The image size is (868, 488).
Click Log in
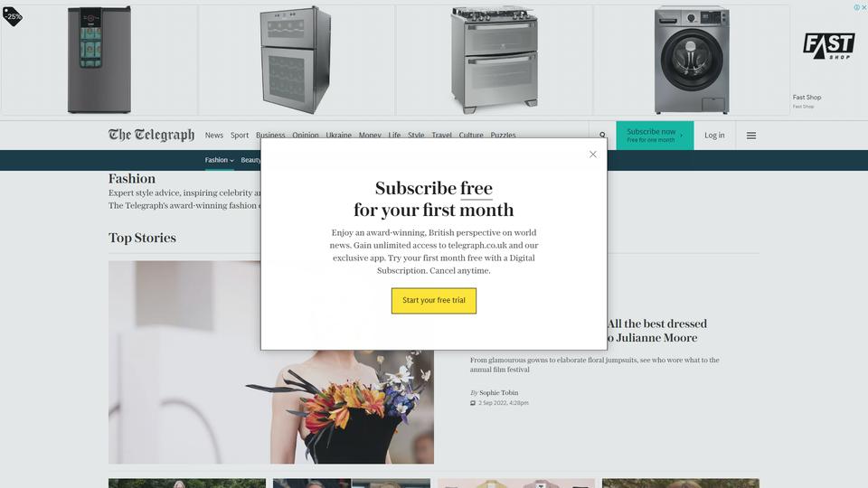pos(714,135)
